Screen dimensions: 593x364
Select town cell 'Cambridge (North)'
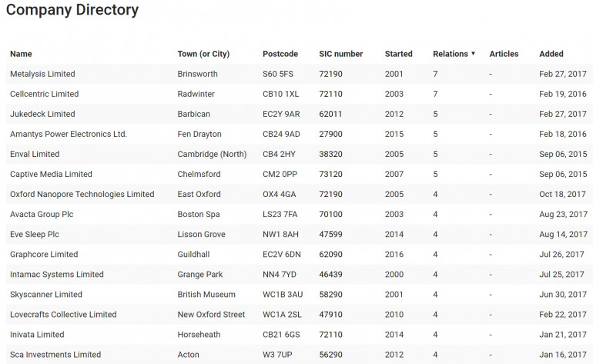pyautogui.click(x=212, y=154)
